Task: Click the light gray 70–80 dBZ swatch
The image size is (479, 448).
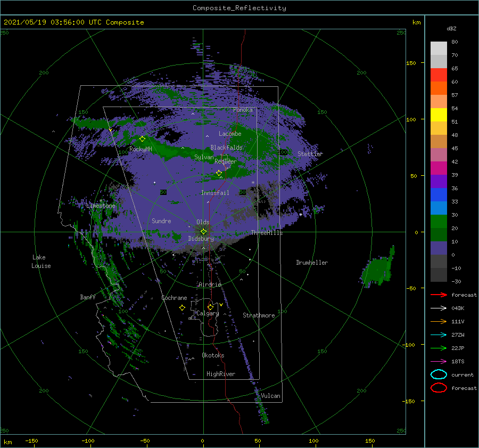Action: [x=439, y=48]
